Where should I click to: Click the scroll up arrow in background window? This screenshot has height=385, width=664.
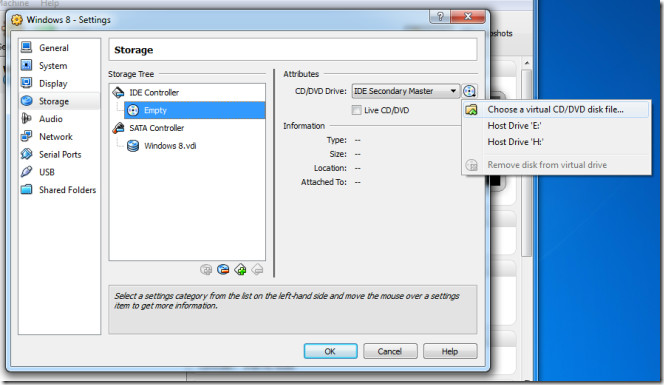527,63
